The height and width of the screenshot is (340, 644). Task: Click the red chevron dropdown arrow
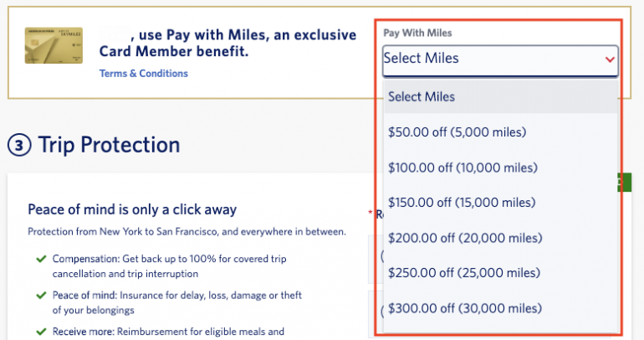click(x=609, y=59)
